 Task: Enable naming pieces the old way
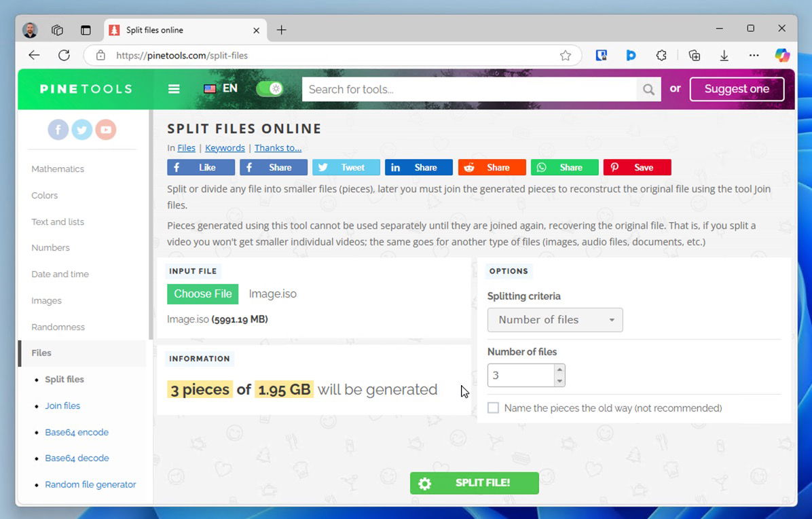point(493,408)
